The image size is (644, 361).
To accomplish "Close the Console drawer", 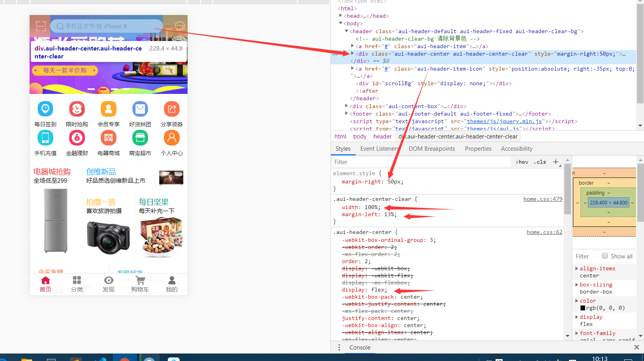I will click(636, 347).
